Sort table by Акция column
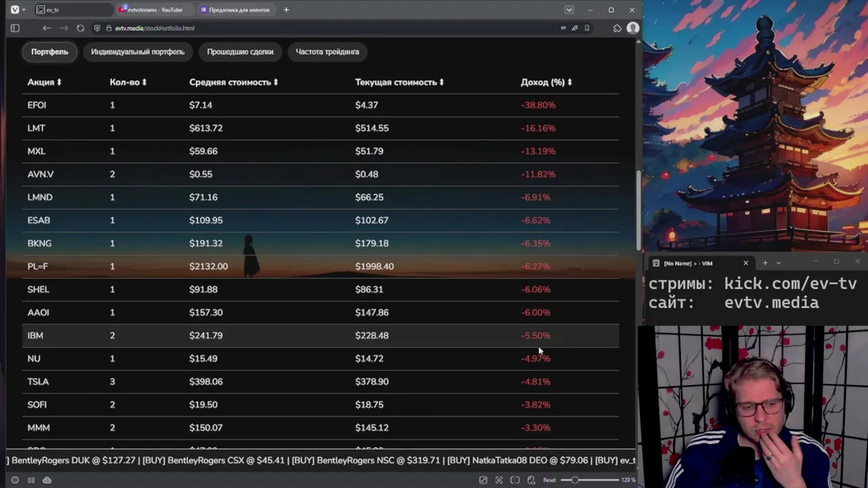The height and width of the screenshot is (488, 868). (x=44, y=82)
